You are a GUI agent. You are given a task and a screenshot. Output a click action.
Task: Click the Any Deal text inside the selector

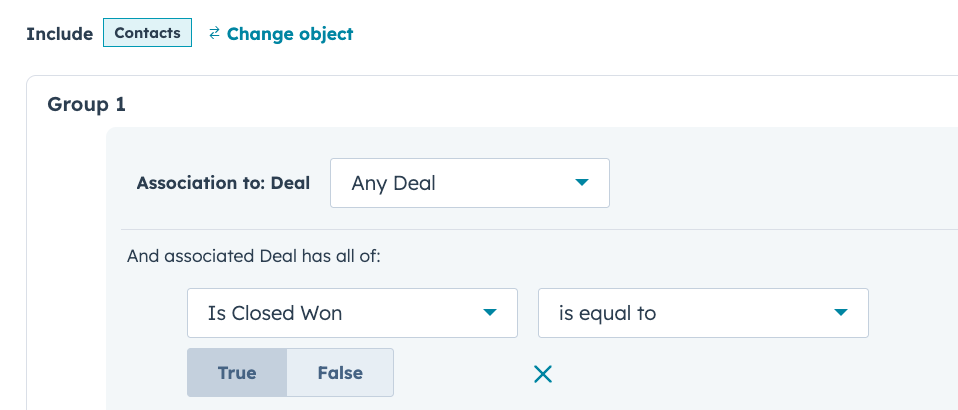point(394,184)
